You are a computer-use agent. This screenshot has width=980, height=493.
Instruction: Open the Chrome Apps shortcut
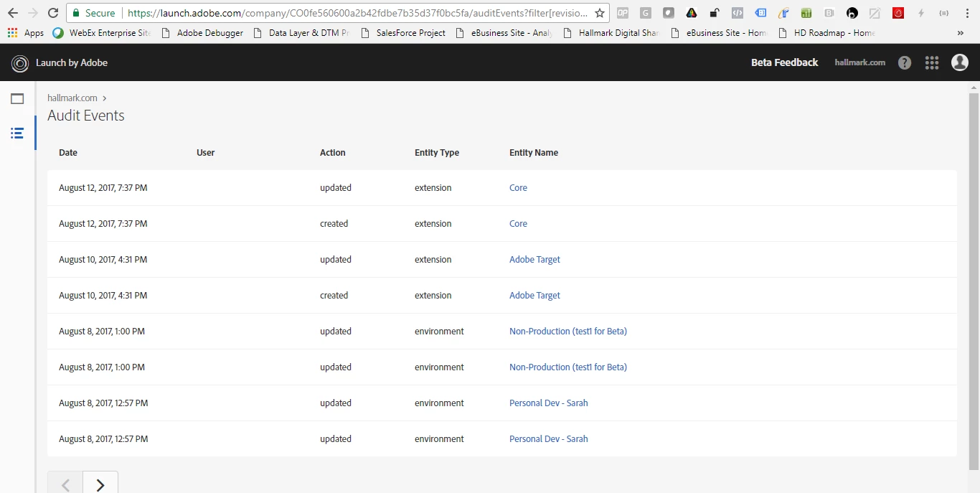pyautogui.click(x=26, y=33)
